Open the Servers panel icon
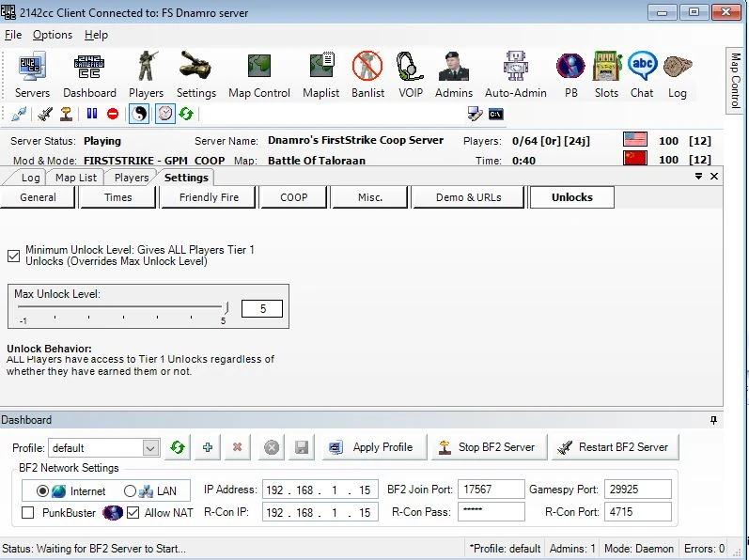 point(32,75)
